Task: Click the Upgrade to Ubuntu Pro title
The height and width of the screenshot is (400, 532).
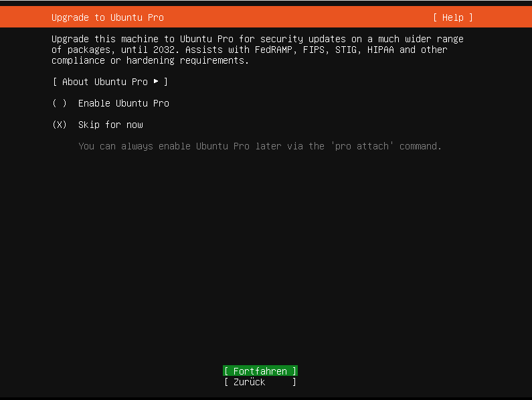Action: click(108, 17)
